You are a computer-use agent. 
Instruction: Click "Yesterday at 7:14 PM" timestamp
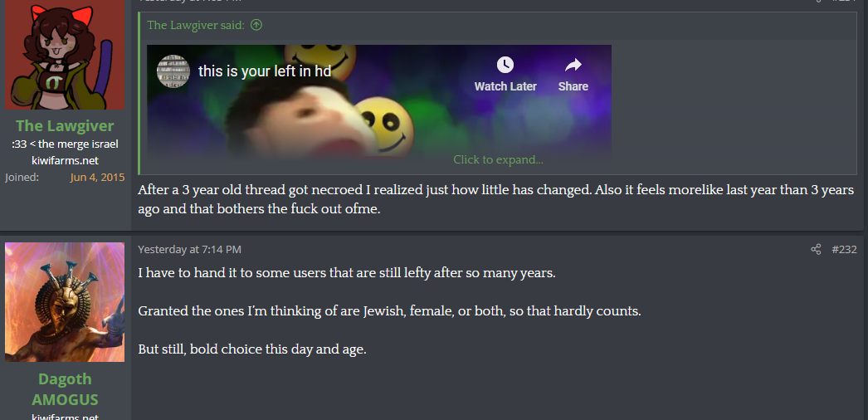pyautogui.click(x=189, y=250)
